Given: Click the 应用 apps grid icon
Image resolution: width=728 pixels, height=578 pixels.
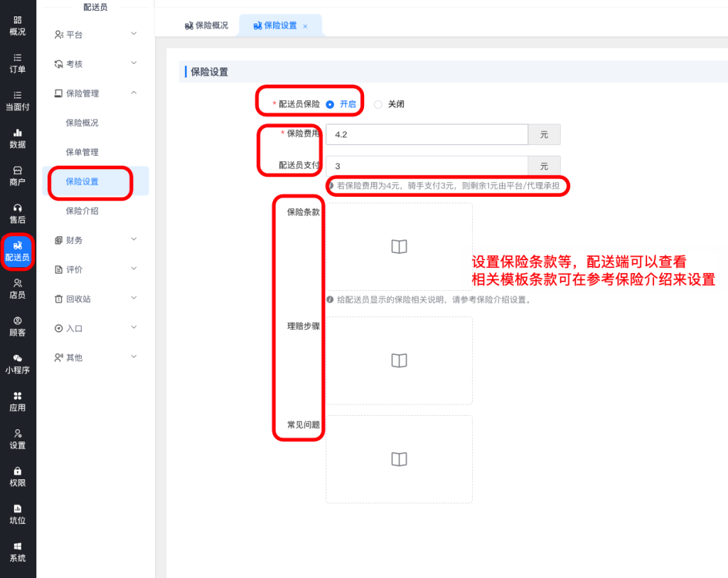Looking at the screenshot, I should 18,401.
